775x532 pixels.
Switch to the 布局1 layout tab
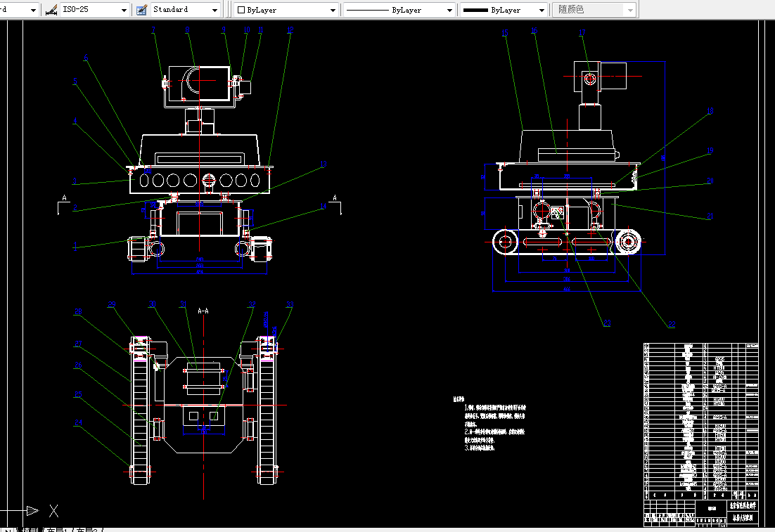click(x=57, y=529)
